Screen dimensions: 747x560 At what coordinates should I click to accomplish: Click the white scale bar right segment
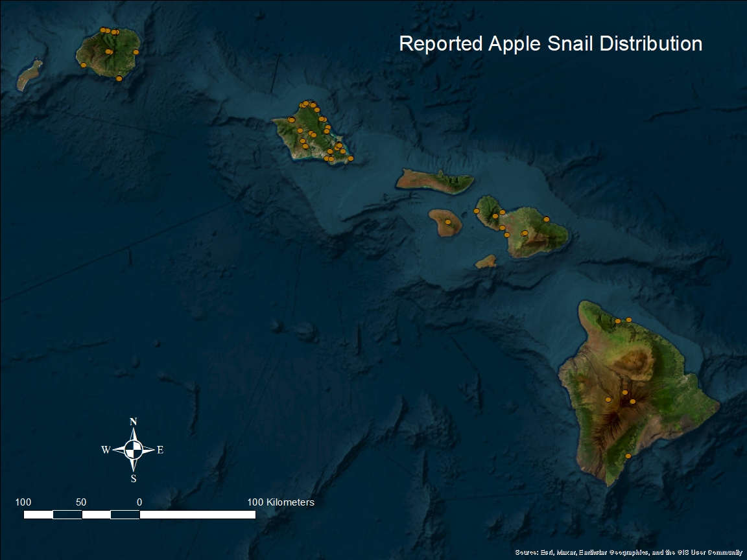[x=197, y=515]
